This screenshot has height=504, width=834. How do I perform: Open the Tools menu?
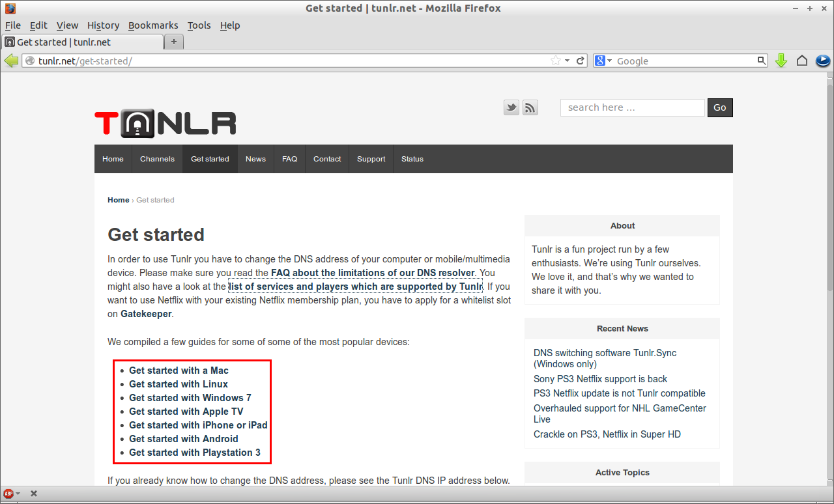[199, 25]
